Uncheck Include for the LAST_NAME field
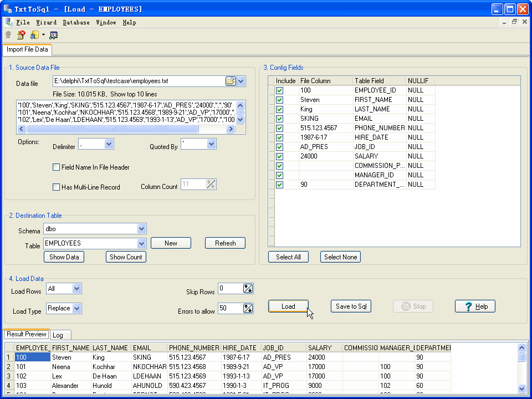Image resolution: width=532 pixels, height=399 pixels. pyautogui.click(x=279, y=109)
